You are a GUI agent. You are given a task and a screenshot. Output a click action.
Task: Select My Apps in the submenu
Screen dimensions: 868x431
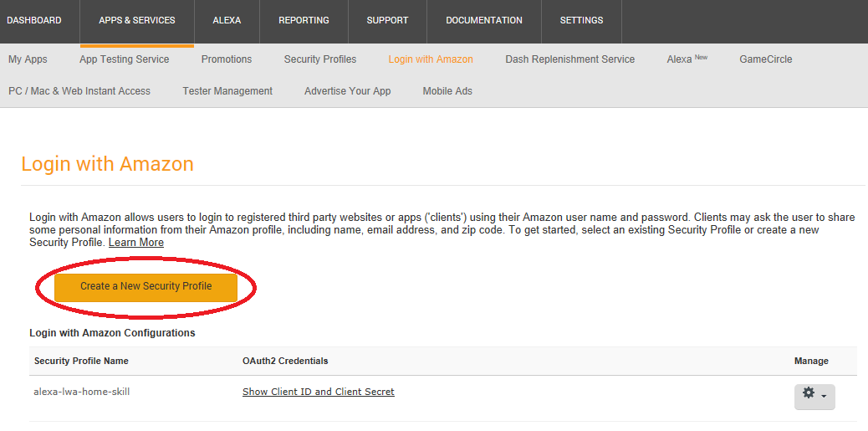pos(28,59)
